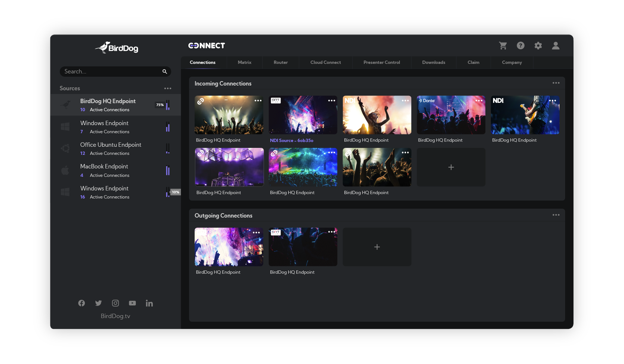Open the Instagram social icon
This screenshot has width=624, height=364.
[x=115, y=303]
